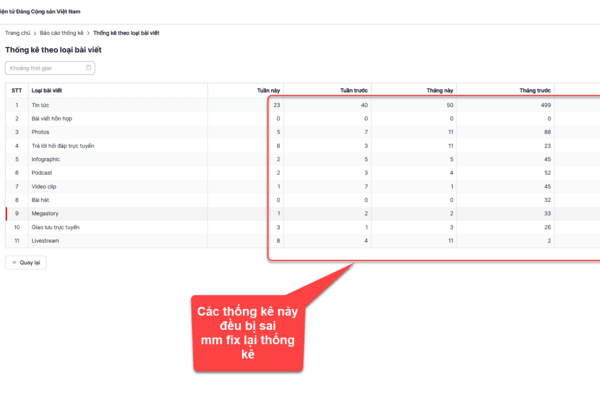Select the Infographic row label
The height and width of the screenshot is (400, 600).
pyautogui.click(x=46, y=159)
